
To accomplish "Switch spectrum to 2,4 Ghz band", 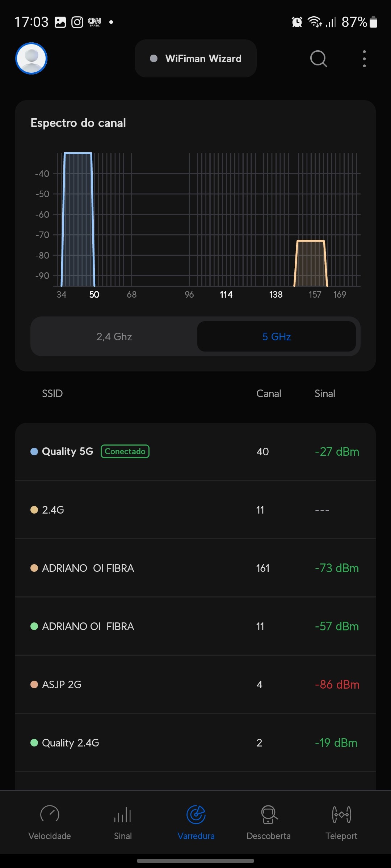I will click(114, 337).
